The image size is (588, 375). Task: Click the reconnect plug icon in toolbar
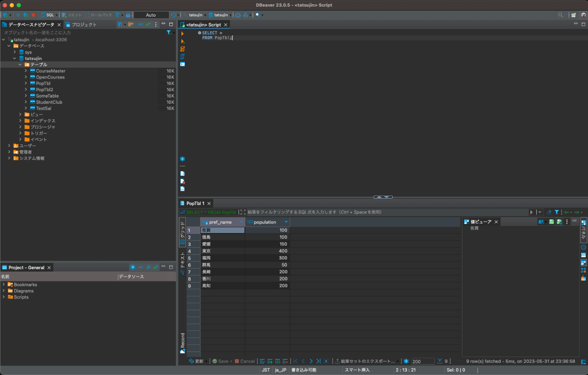[25, 15]
